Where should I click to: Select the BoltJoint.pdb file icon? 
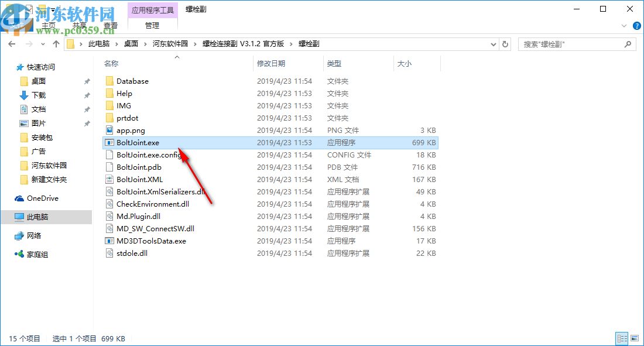[x=109, y=167]
